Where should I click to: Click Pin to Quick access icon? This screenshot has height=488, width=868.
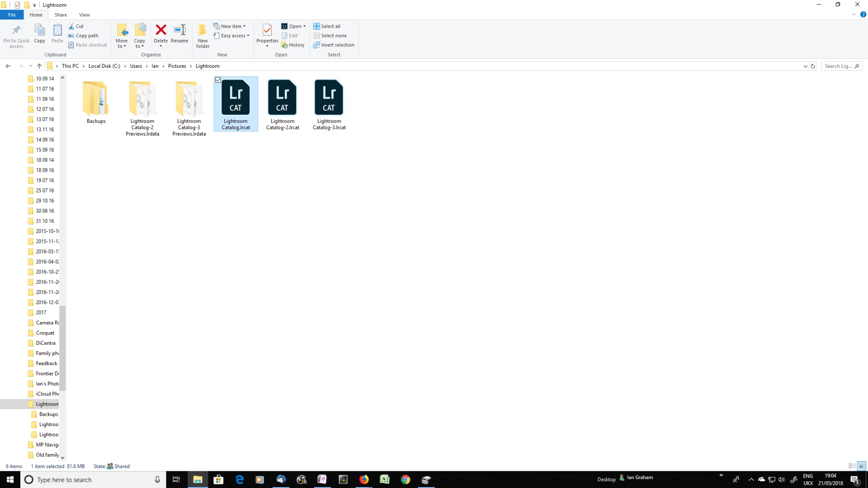[16, 31]
